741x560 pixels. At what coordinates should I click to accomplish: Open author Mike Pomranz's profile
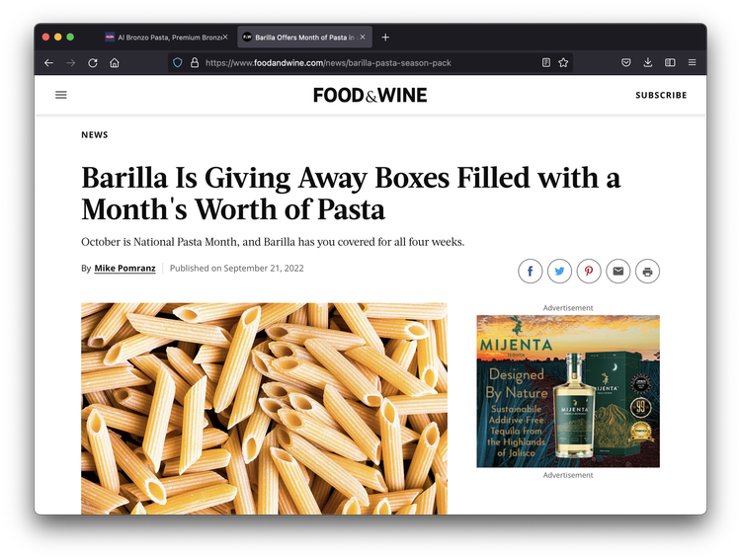pyautogui.click(x=124, y=269)
